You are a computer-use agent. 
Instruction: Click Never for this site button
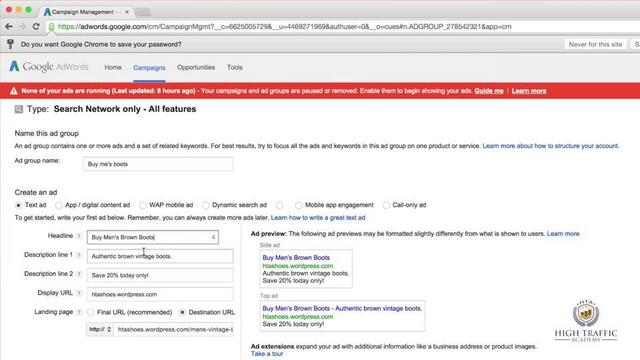(595, 44)
